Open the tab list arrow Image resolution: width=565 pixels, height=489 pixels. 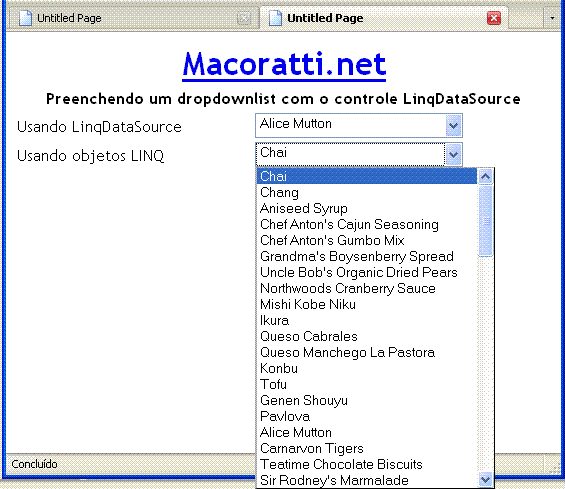[x=552, y=18]
